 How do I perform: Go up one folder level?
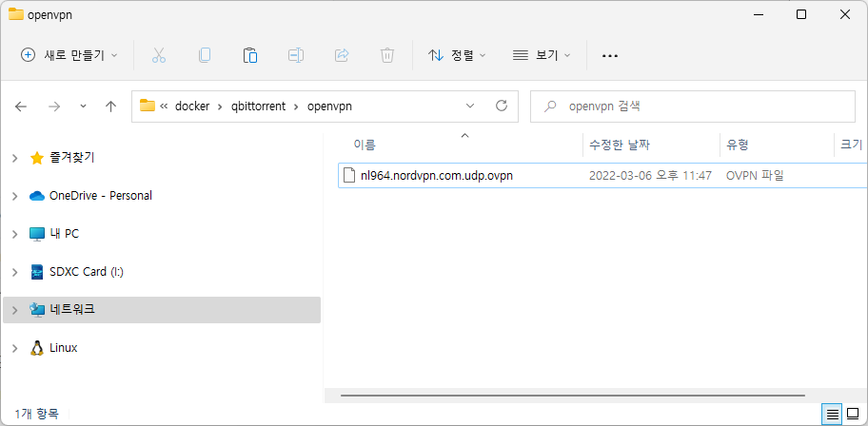[110, 106]
